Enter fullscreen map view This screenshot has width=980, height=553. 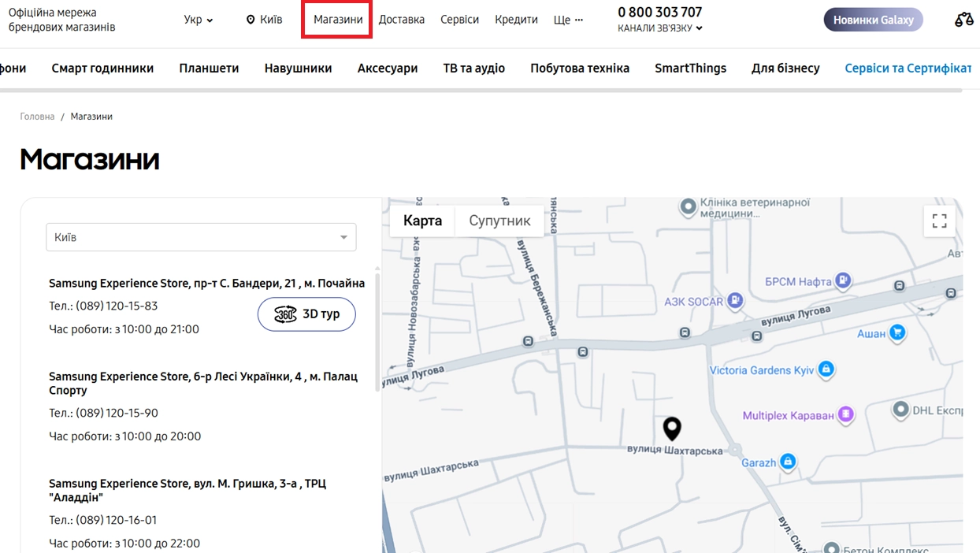(939, 221)
